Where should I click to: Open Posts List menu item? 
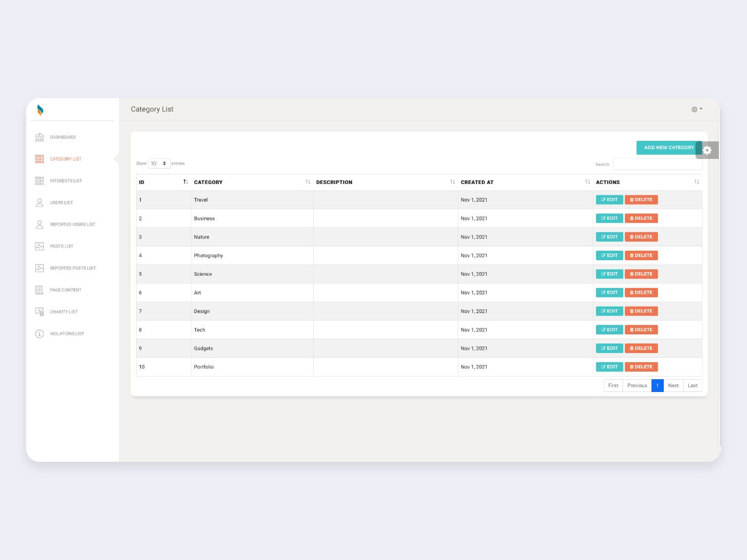click(x=61, y=247)
